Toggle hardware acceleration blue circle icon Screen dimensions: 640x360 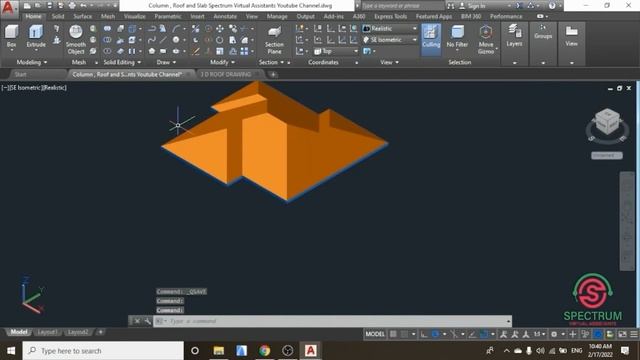(598, 334)
